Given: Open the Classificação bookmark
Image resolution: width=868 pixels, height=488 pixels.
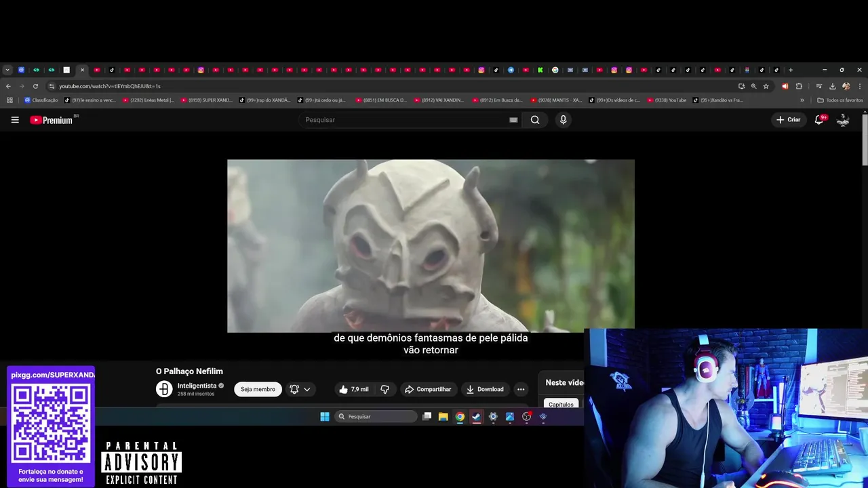Looking at the screenshot, I should (x=41, y=100).
